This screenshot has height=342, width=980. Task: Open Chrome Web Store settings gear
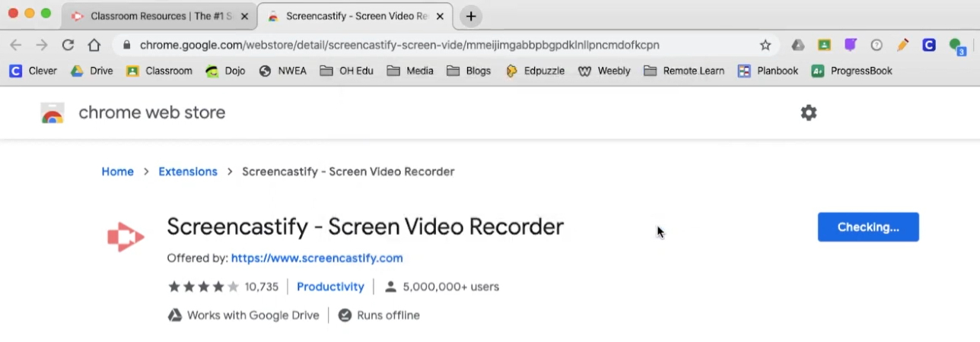(x=809, y=112)
